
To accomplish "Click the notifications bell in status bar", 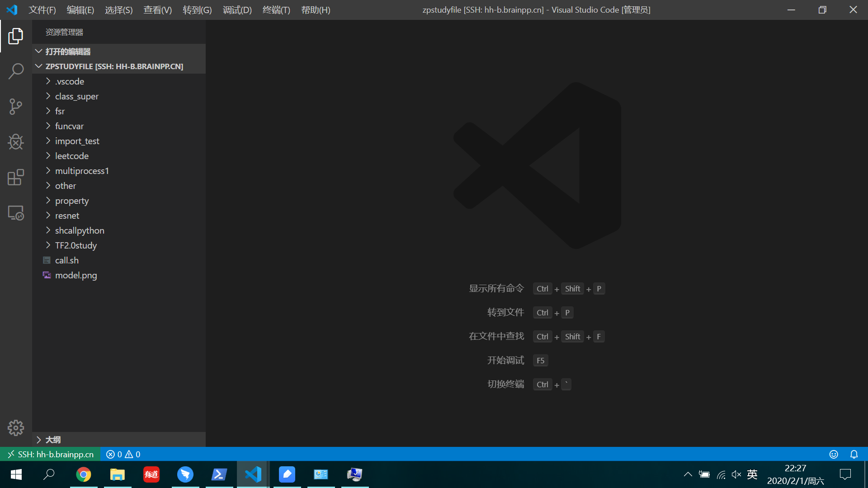I will click(x=854, y=454).
